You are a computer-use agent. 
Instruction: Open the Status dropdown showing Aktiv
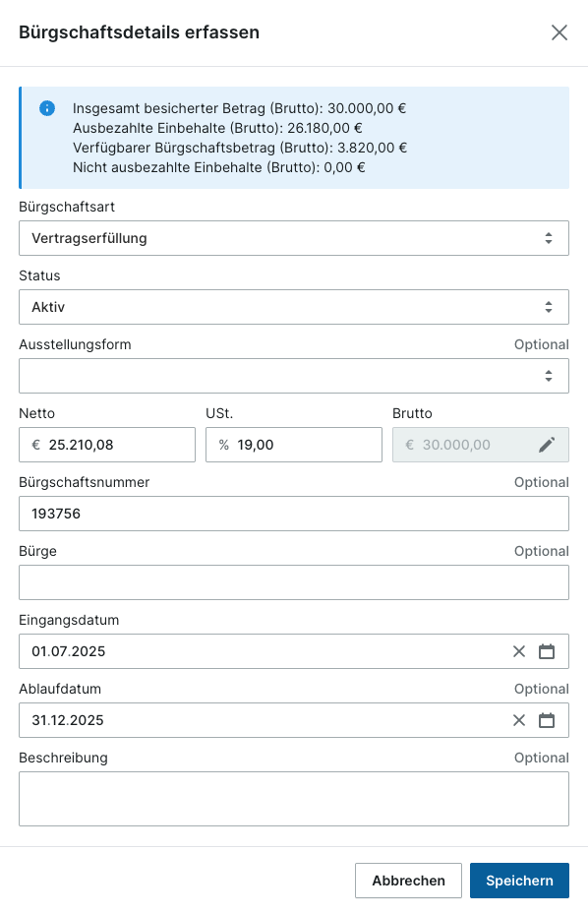[294, 307]
